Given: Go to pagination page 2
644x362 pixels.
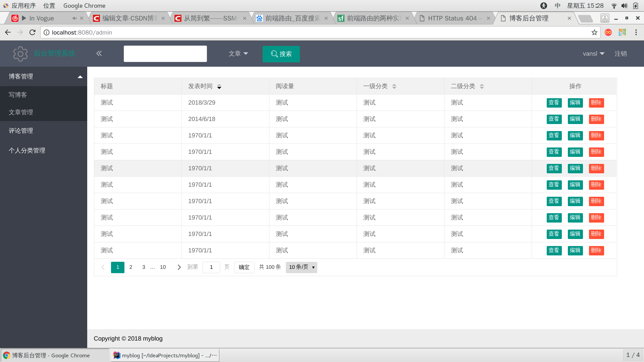Looking at the screenshot, I should coord(131,267).
